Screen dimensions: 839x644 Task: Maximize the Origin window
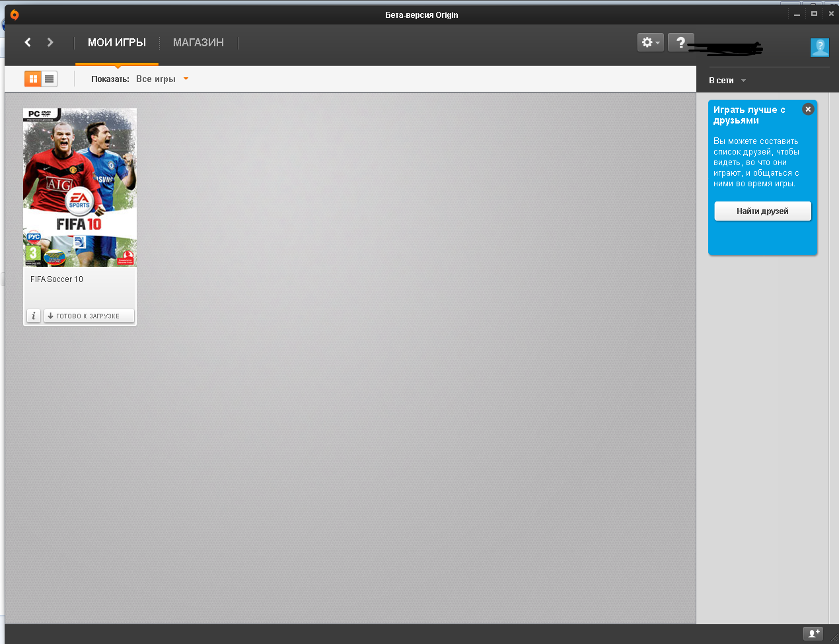(x=814, y=14)
